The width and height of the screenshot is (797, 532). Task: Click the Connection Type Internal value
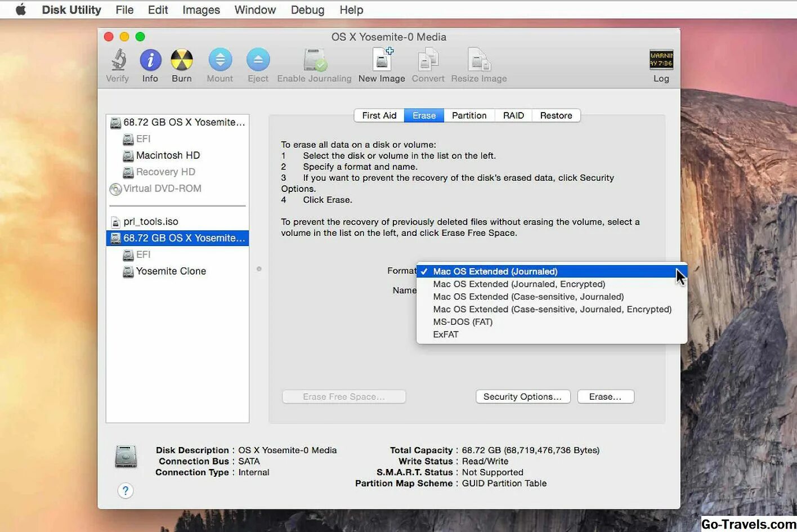pos(254,472)
